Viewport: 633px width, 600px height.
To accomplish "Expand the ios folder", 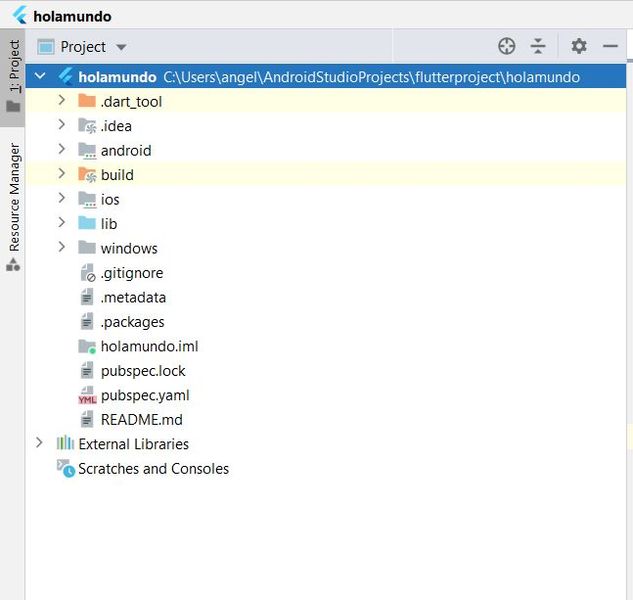I will (61, 198).
